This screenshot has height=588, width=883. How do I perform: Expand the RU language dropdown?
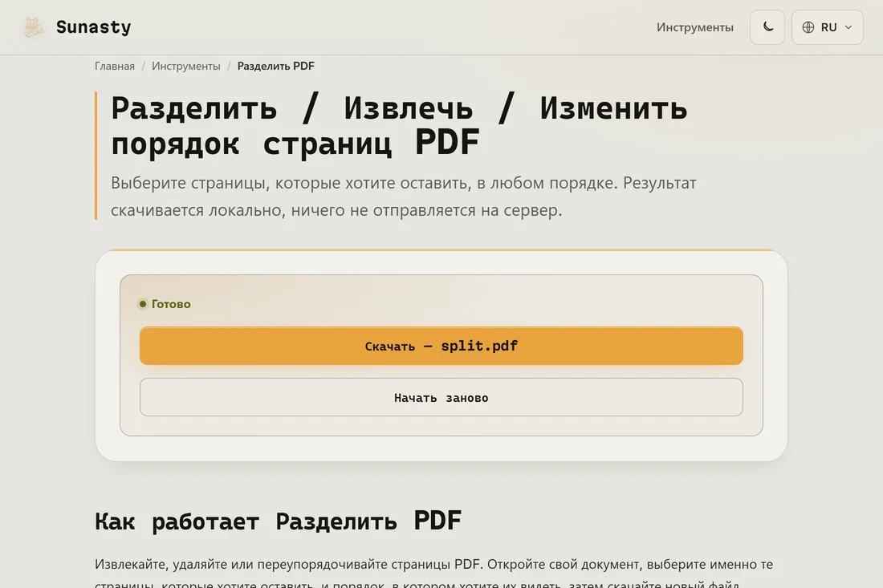pos(828,27)
